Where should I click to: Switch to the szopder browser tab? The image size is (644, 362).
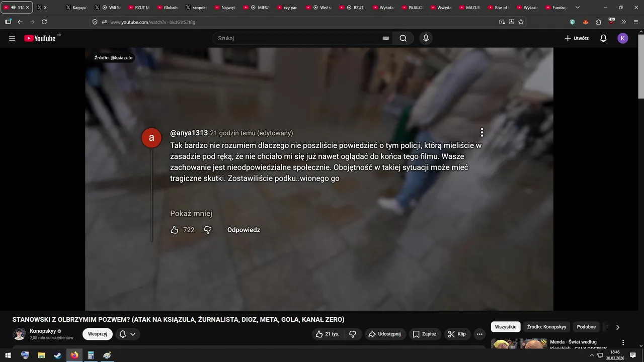pos(196,8)
